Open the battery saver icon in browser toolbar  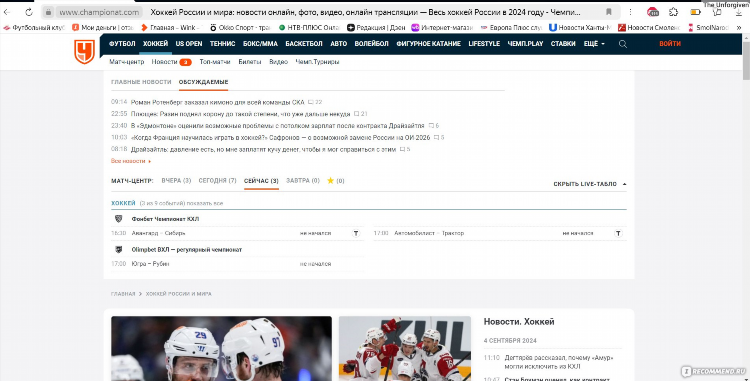coord(695,12)
